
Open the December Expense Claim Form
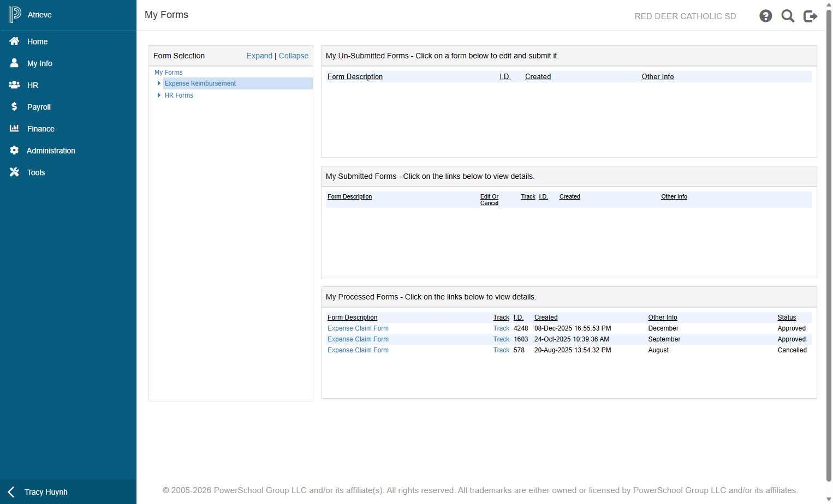tap(358, 328)
